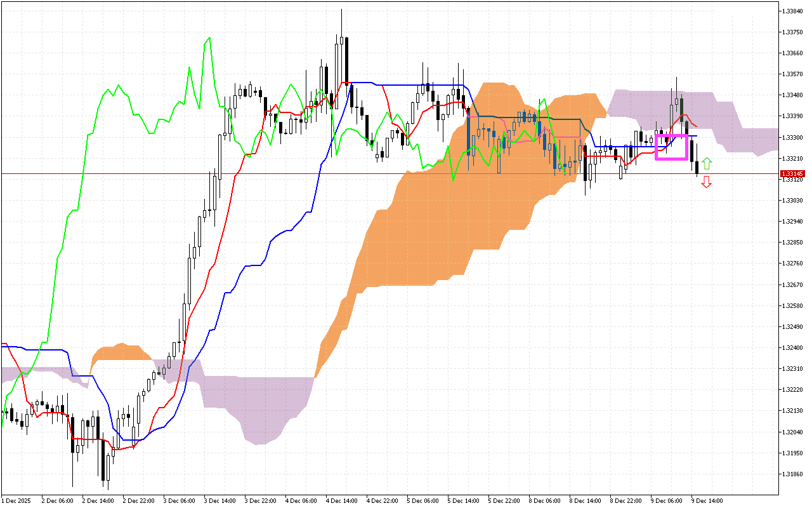Select the green up arrow signal icon
The width and height of the screenshot is (812, 508).
point(707,163)
